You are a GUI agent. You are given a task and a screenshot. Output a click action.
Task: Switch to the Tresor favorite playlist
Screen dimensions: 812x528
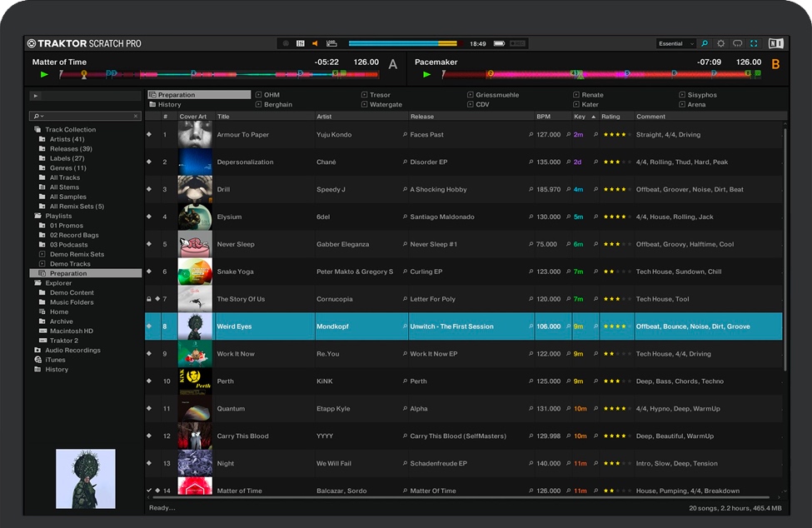380,95
